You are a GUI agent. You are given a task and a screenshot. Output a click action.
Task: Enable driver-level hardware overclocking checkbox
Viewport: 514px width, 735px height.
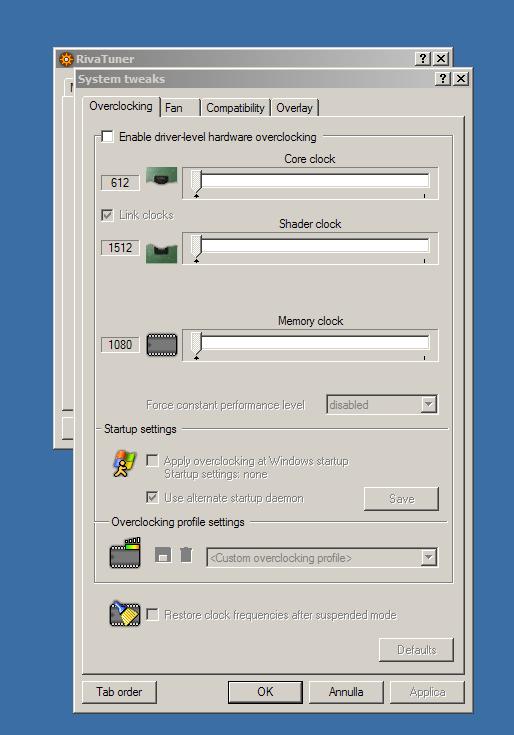point(107,136)
